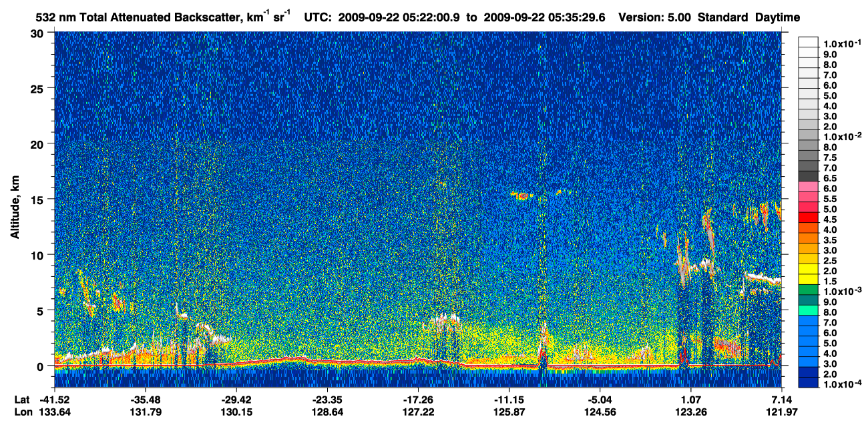Click the 'Lat' row label

coord(21,399)
